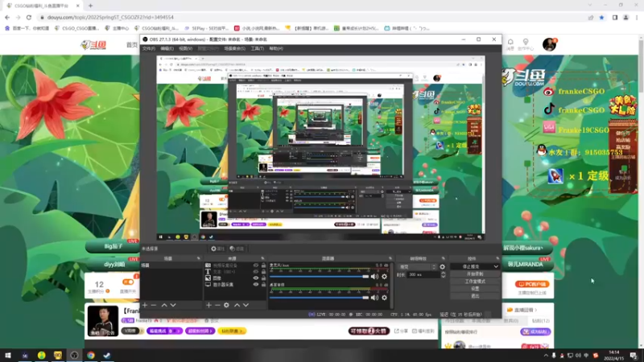This screenshot has height=362, width=644.
Task: Click Start Recording button in OBS Controls
Action: pos(475,274)
